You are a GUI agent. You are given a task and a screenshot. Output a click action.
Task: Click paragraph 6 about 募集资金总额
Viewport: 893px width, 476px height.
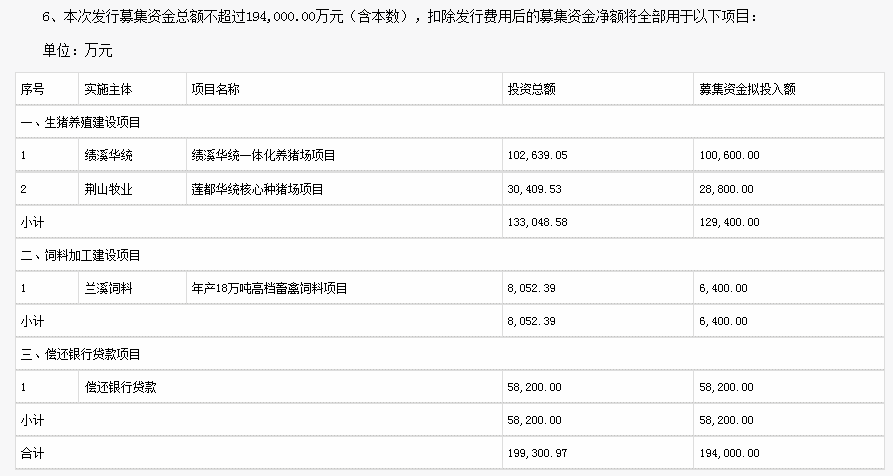click(x=400, y=17)
